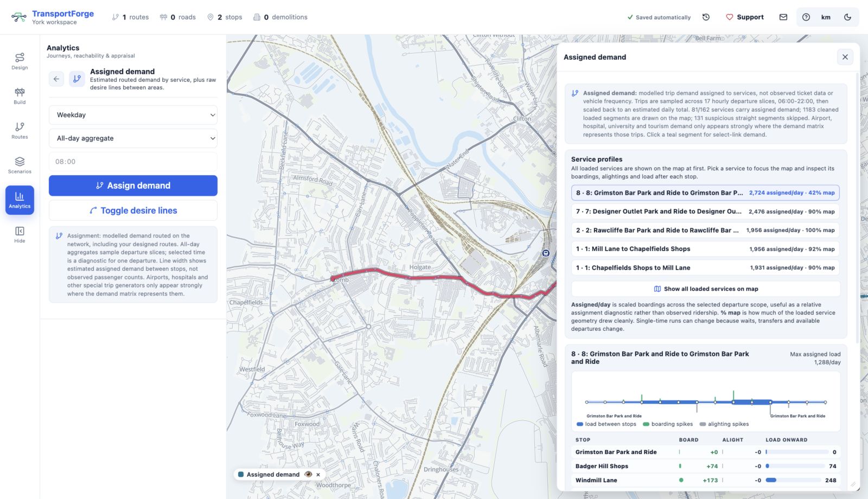This screenshot has height=499, width=868.
Task: Click the BOARD column header
Action: tap(688, 440)
